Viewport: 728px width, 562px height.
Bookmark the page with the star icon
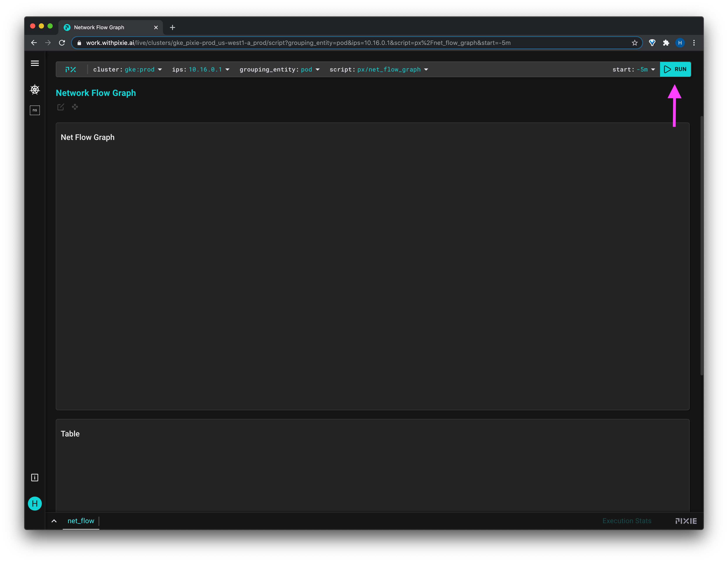coord(634,43)
